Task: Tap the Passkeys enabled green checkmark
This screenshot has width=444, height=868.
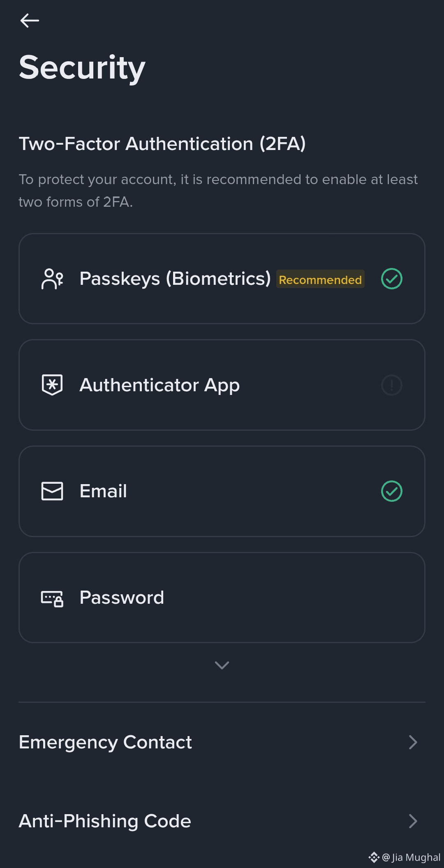Action: (391, 279)
